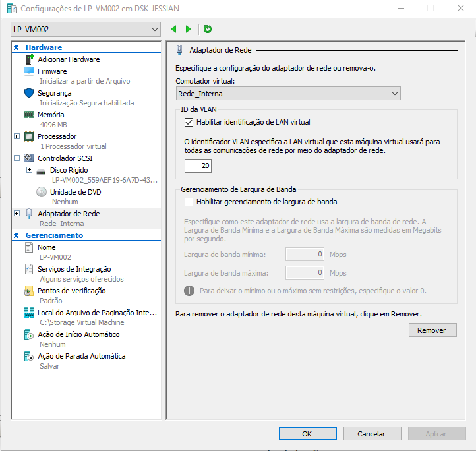Screen dimensions: 476x451
Task: Click the Ação de Início Automático icon
Action: pyautogui.click(x=29, y=334)
